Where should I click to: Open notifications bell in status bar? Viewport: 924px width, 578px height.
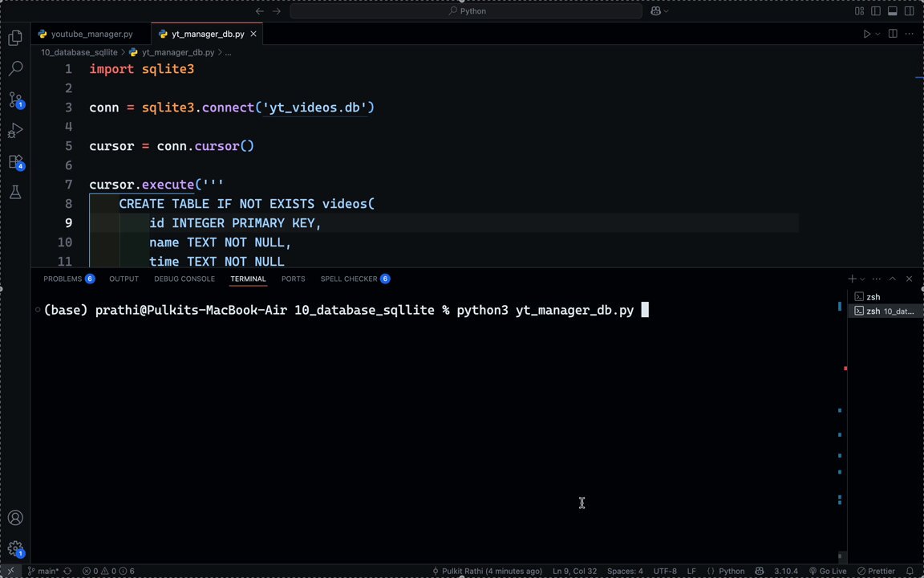point(910,571)
